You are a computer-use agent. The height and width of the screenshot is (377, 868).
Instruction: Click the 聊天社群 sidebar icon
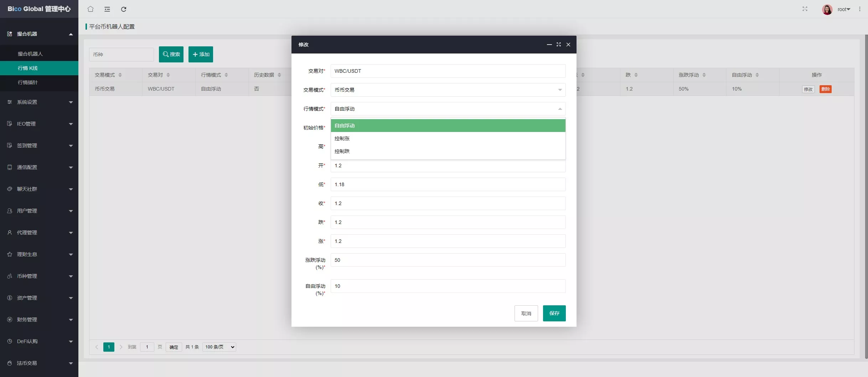(x=10, y=189)
